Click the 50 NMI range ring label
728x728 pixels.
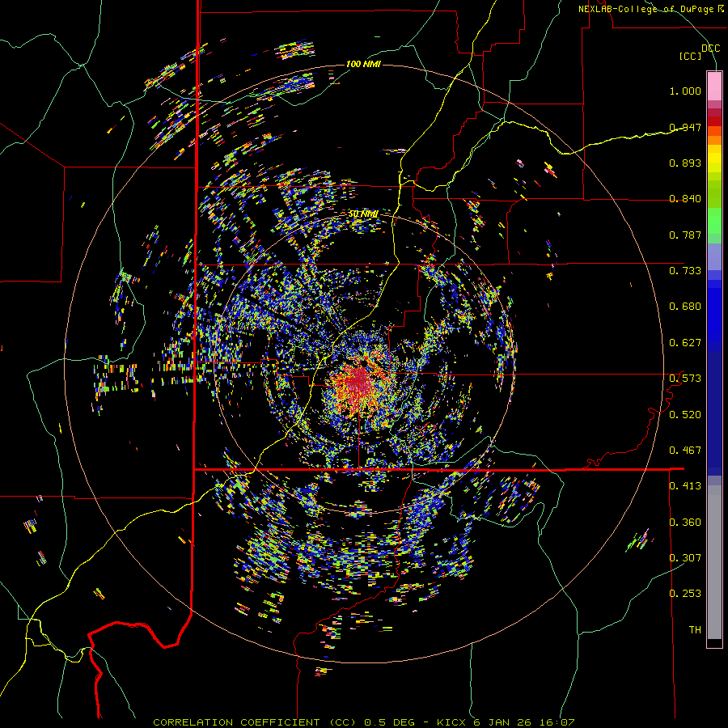point(363,214)
